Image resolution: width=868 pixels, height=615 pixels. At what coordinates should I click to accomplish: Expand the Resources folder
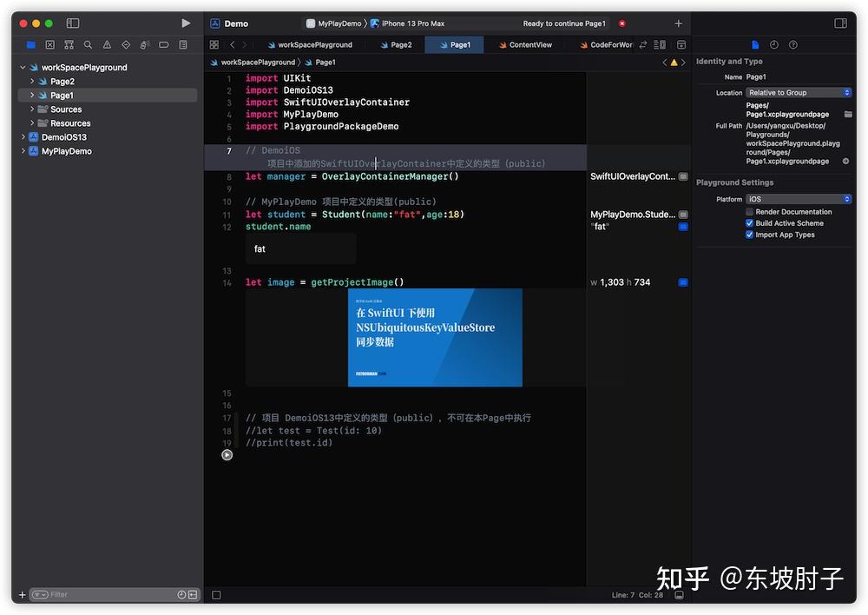[x=32, y=123]
